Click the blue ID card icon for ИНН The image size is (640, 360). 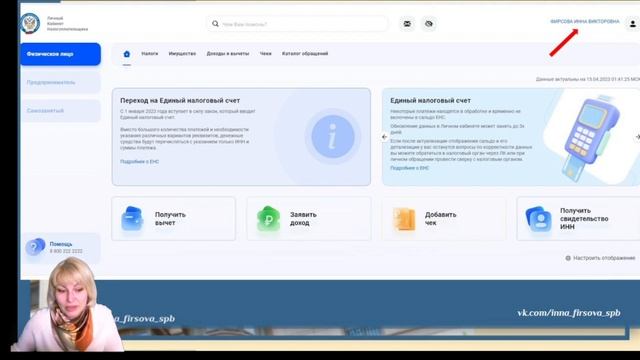(538, 219)
